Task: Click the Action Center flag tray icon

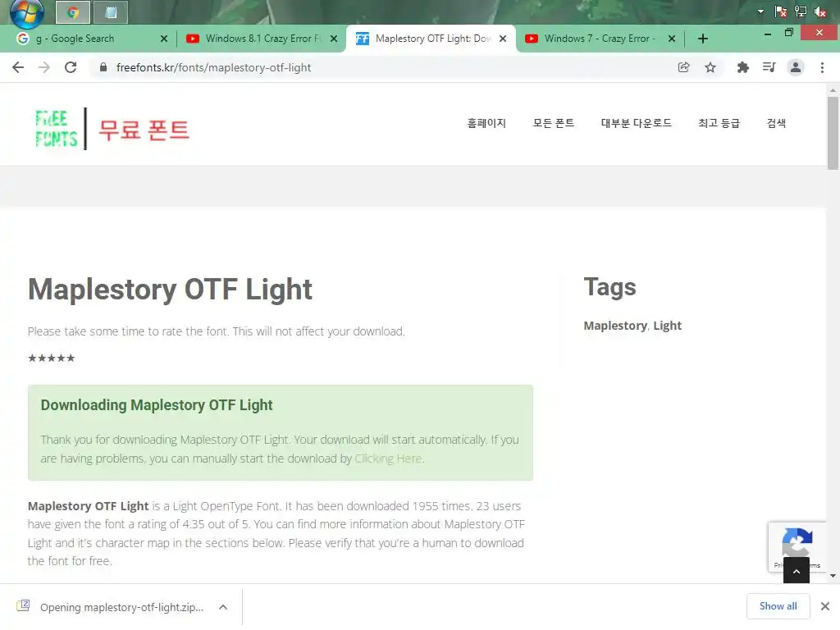Action: coord(781,11)
